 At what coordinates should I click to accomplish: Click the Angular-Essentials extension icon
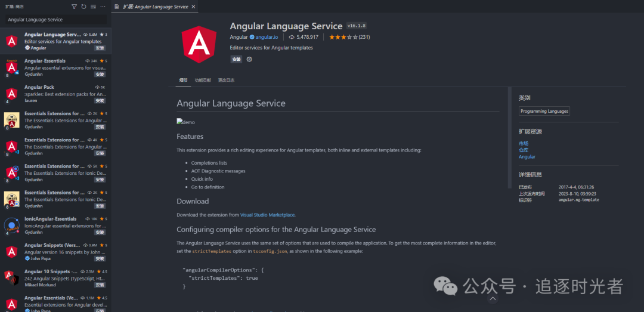[11, 67]
